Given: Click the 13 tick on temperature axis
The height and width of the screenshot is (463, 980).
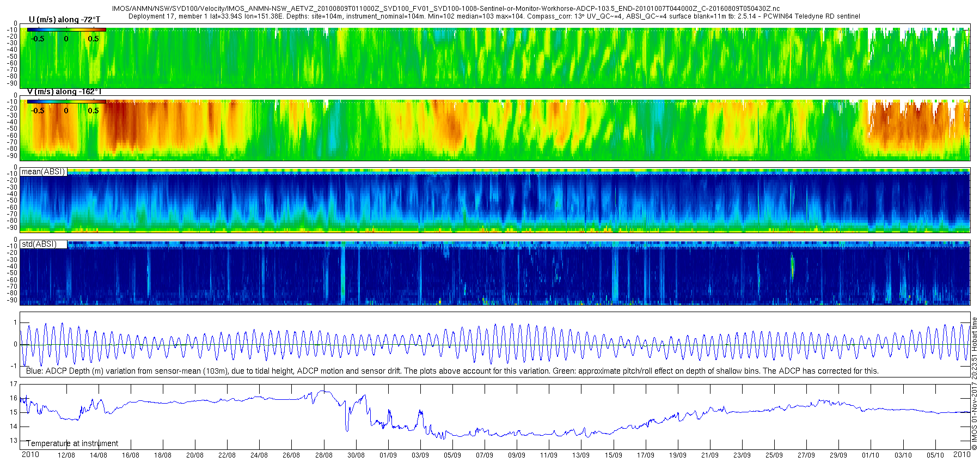Looking at the screenshot, I should point(14,441).
